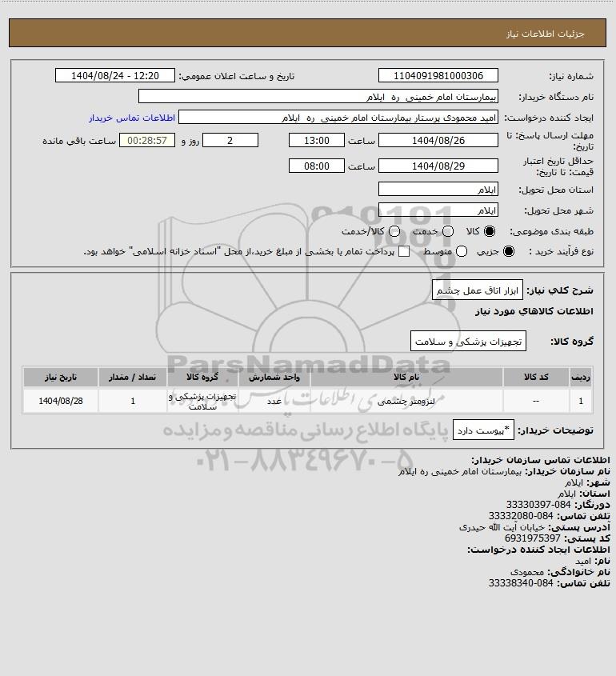
Task: Click the item name لنزومتر چشمی cell
Action: [406, 401]
